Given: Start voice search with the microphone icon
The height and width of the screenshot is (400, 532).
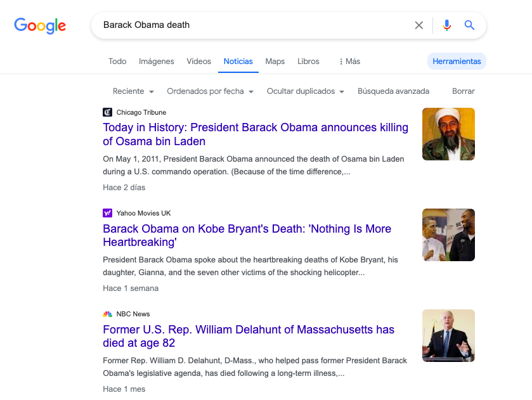Looking at the screenshot, I should click(x=447, y=25).
